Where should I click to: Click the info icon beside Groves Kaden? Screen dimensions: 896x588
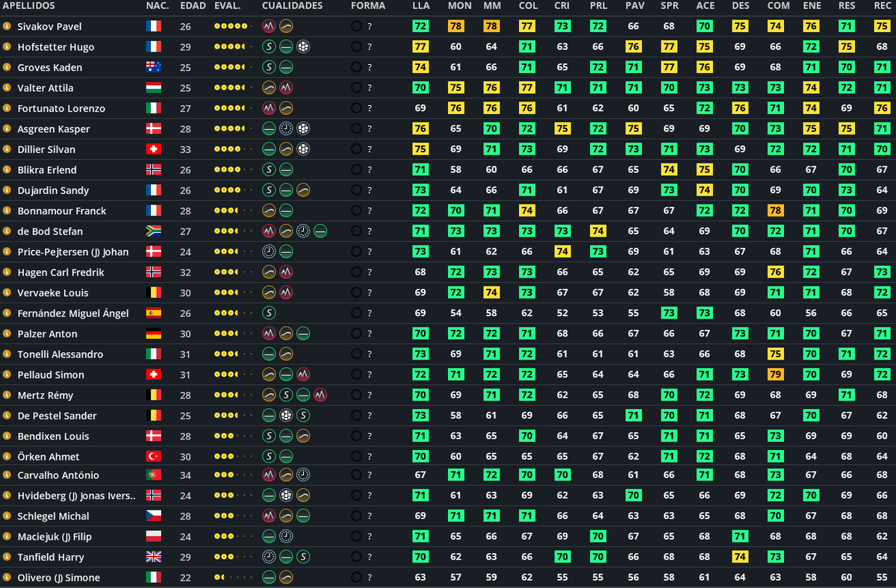click(x=7, y=67)
